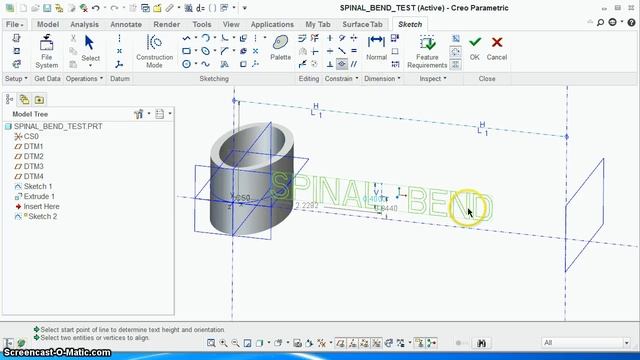The height and width of the screenshot is (360, 640).
Task: Add a datum point
Action: (x=119, y=51)
